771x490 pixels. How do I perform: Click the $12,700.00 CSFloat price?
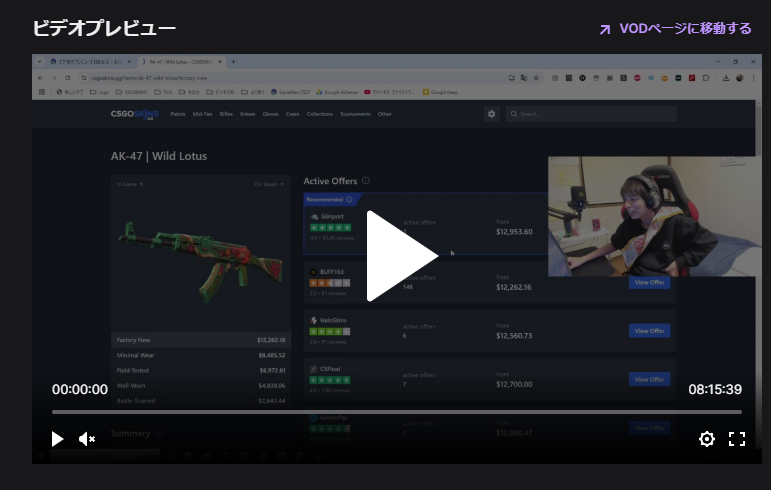click(x=514, y=384)
